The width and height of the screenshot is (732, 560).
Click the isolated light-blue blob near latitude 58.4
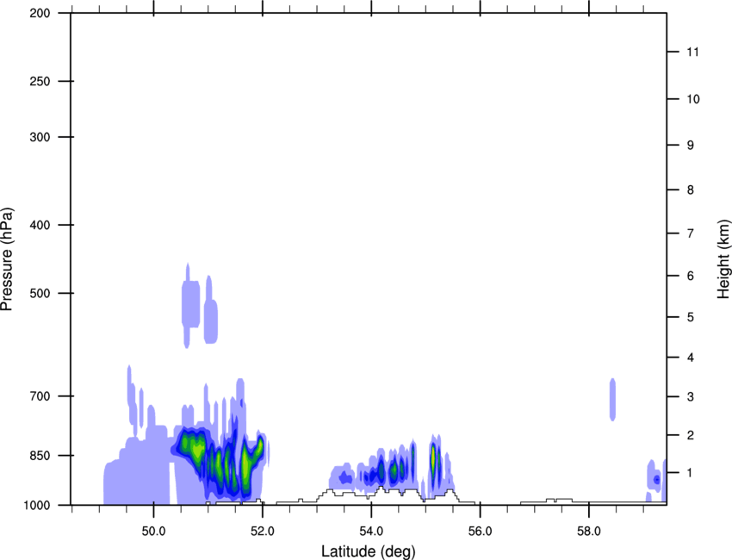(x=612, y=400)
